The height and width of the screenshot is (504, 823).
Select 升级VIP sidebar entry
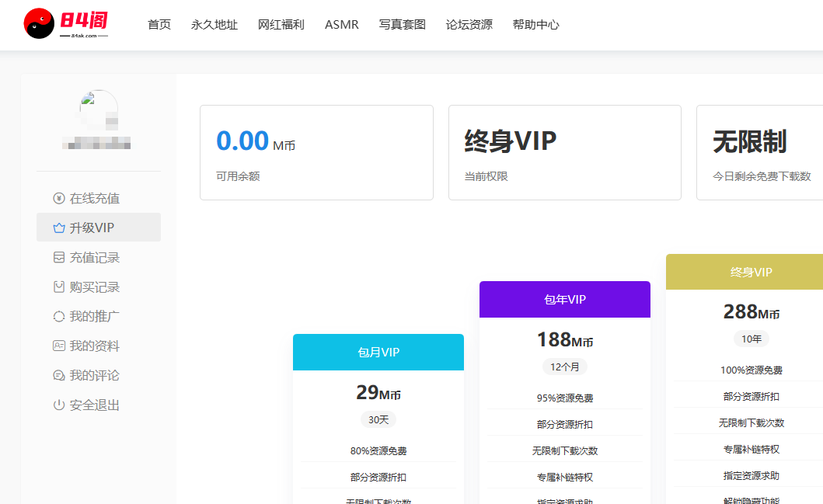(99, 227)
